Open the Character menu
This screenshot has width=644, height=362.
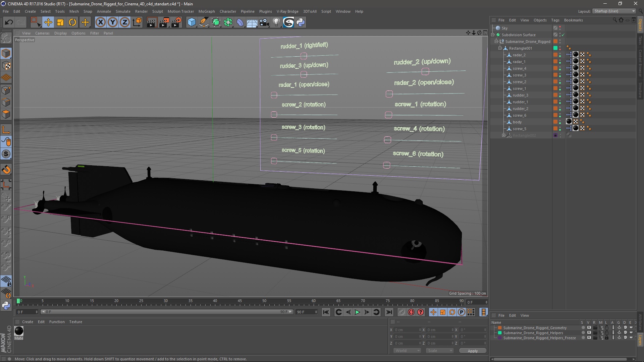coord(228,11)
